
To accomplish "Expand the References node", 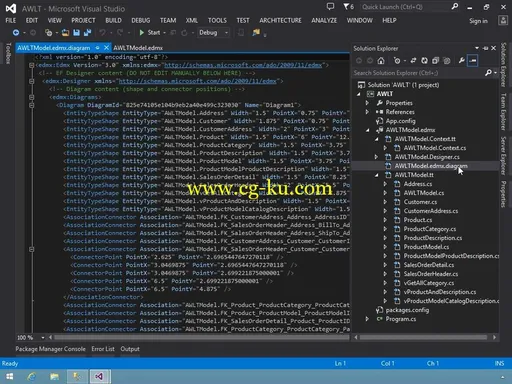I will (x=367, y=112).
